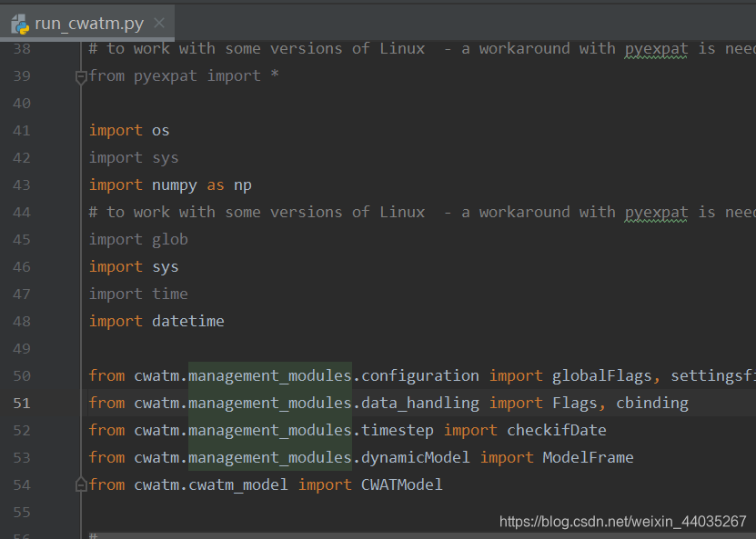Click "pyexpat" in the line 39 import statement
This screenshot has height=539, width=756.
[166, 76]
